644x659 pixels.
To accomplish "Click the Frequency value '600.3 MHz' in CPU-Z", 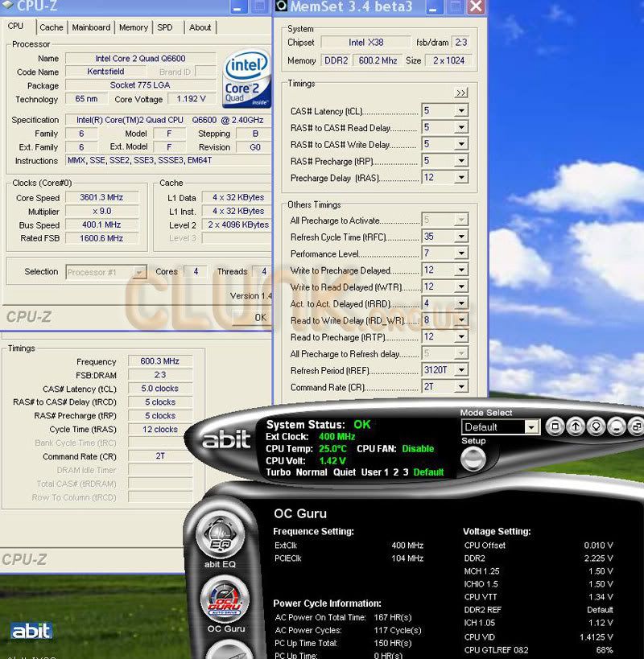I will point(159,361).
